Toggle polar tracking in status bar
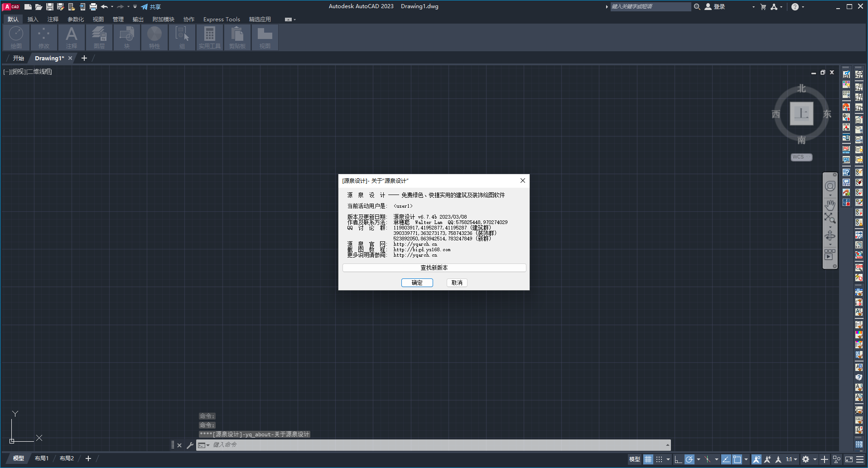 click(x=689, y=459)
